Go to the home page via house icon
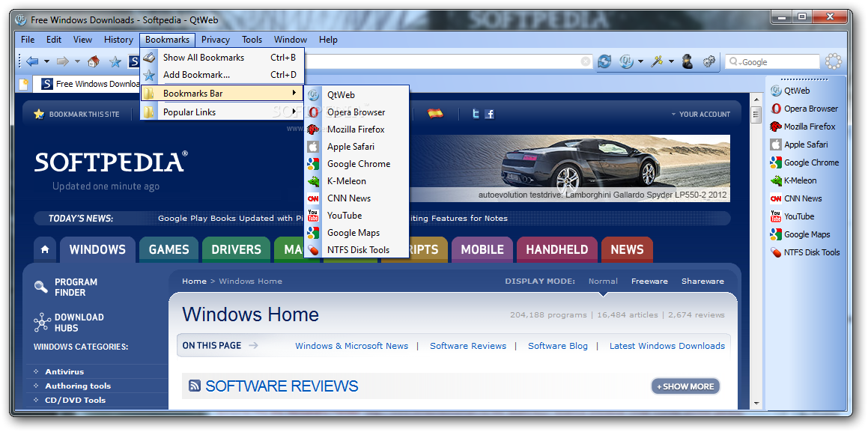 coord(94,61)
